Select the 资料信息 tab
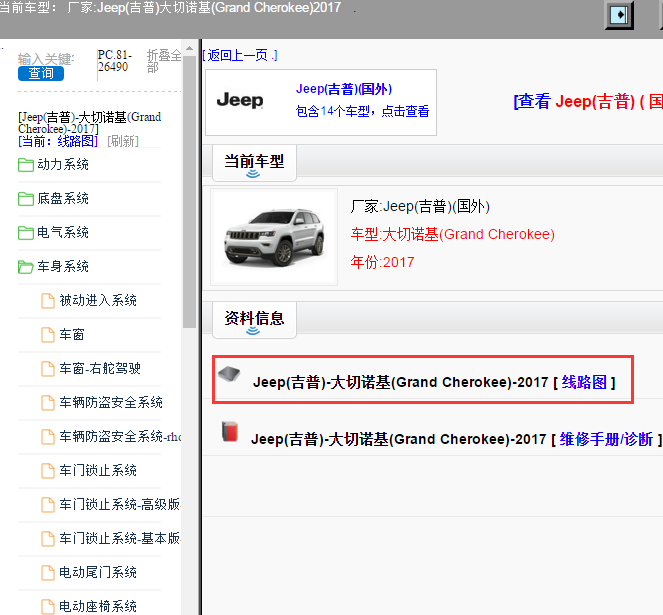Viewport: 663px width, 615px height. [254, 320]
